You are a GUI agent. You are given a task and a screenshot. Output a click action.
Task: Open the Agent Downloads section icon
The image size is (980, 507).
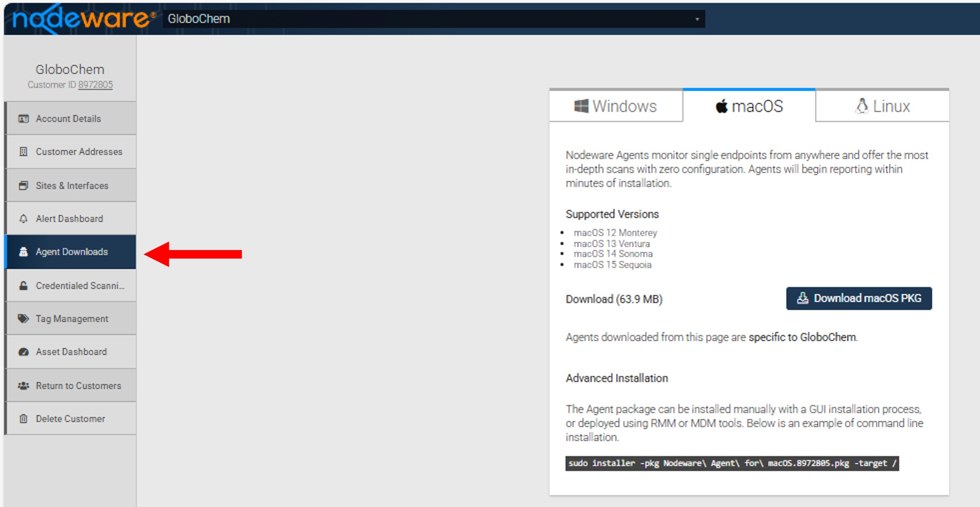23,252
